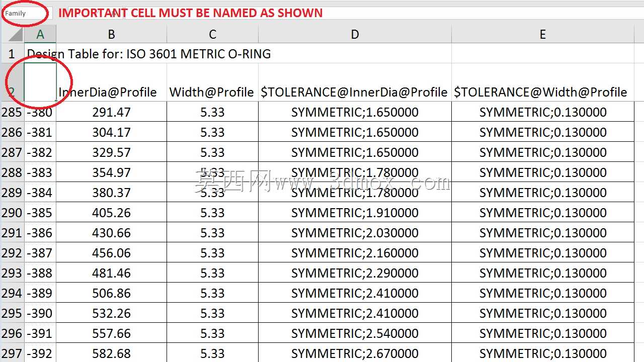Click "SYMMETRIC;2.410000" in row 295
Viewport: 644px width, 362px height.
355,313
